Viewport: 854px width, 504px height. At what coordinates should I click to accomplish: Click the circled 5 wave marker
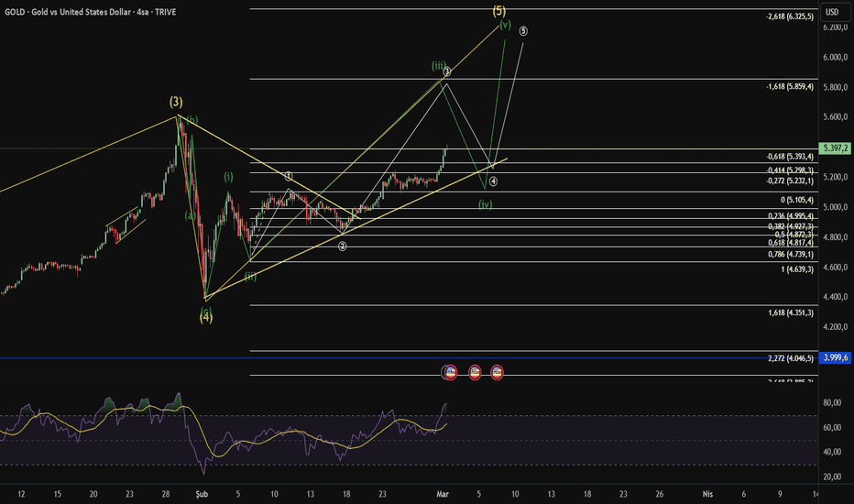coord(523,31)
